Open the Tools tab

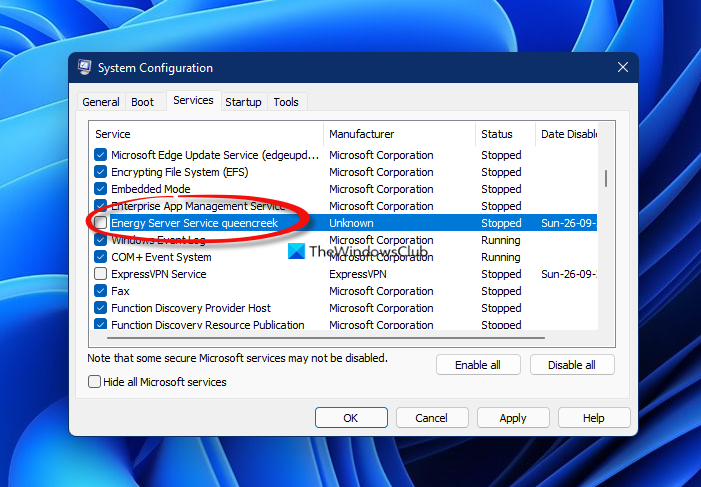[x=286, y=102]
